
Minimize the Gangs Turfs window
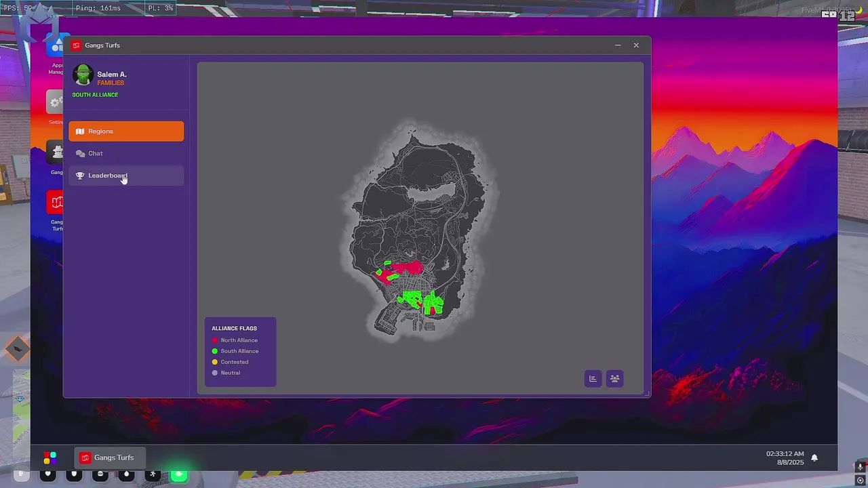(x=618, y=45)
